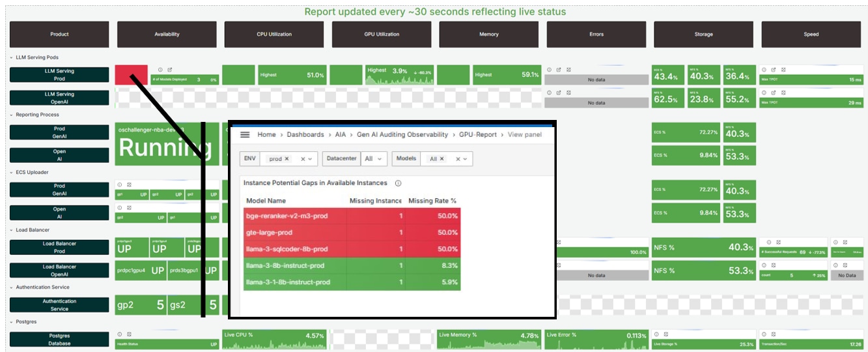The height and width of the screenshot is (352, 868).
Task: Click info icon in Postgres Live Storage panel
Action: pyautogui.click(x=656, y=334)
